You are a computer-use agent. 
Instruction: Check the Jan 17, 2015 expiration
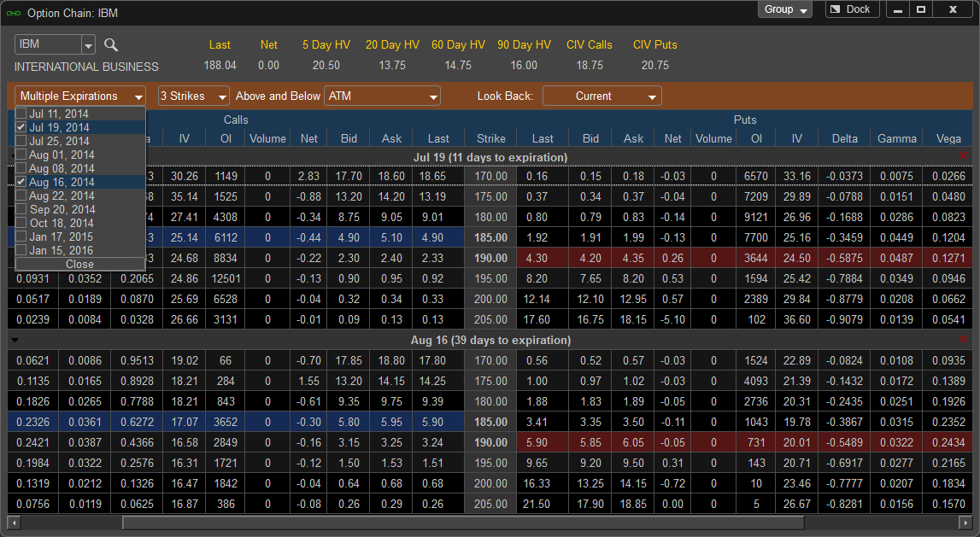[x=21, y=236]
